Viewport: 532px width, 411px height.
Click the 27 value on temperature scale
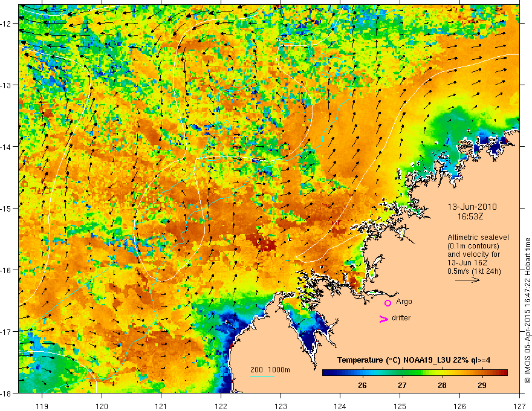[x=402, y=385]
